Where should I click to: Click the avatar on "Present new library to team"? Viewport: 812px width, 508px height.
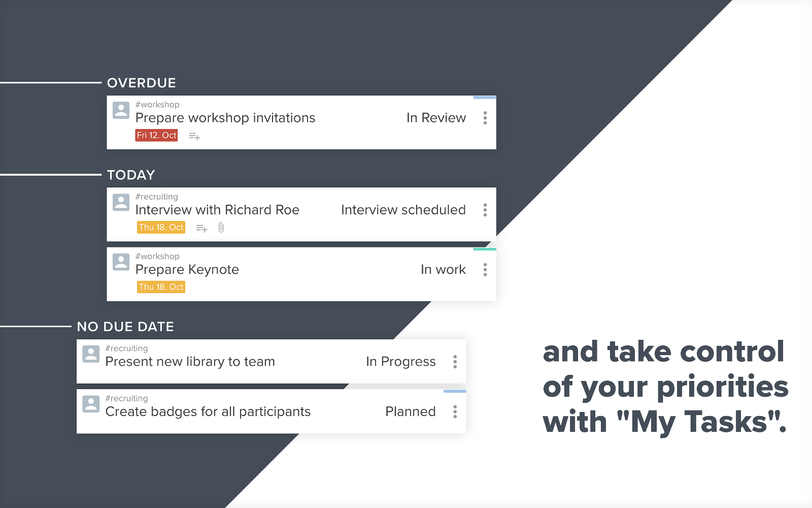(x=91, y=354)
